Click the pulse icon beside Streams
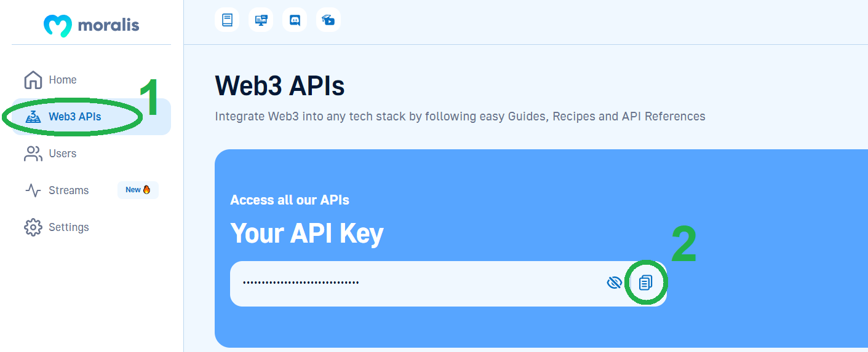 pyautogui.click(x=33, y=190)
